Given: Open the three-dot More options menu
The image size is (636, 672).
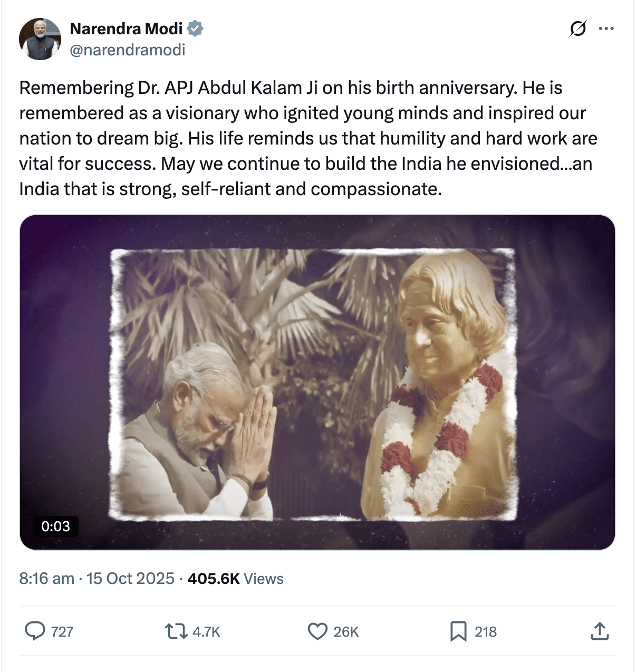Looking at the screenshot, I should (x=606, y=28).
